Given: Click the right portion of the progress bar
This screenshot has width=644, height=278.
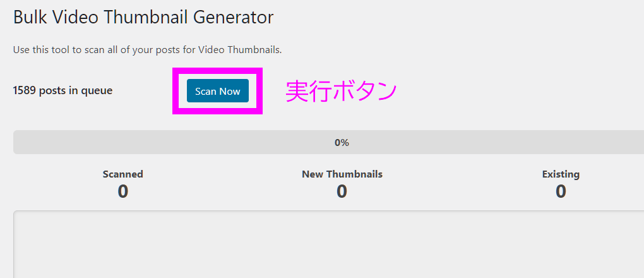Looking at the screenshot, I should pyautogui.click(x=568, y=143).
